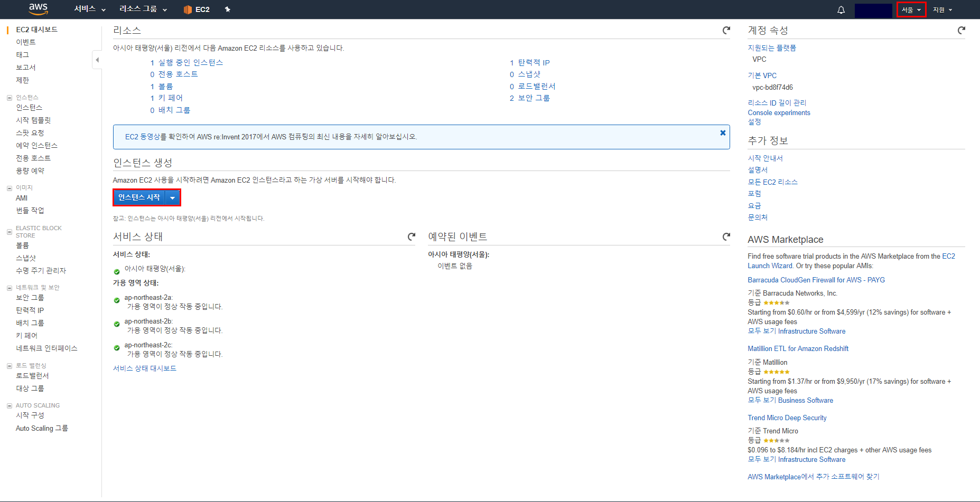Open 리소스 ID 길이 관리 link
980x502 pixels.
click(x=777, y=103)
